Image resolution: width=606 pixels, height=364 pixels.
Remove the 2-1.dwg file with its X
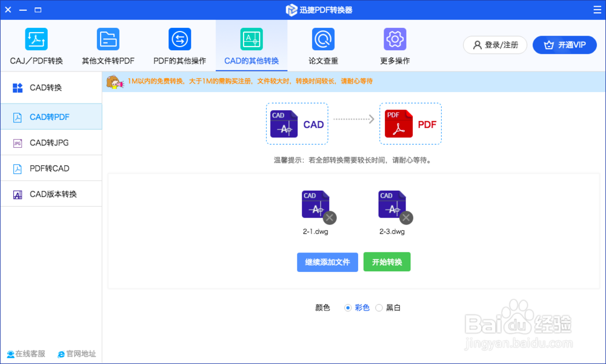pos(330,218)
